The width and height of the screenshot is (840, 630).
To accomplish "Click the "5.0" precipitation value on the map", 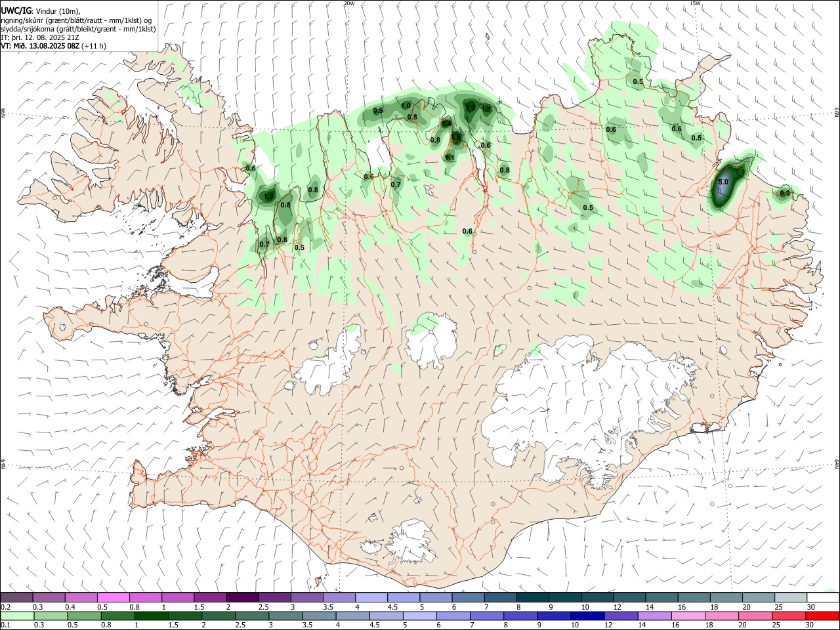I will click(x=724, y=182).
